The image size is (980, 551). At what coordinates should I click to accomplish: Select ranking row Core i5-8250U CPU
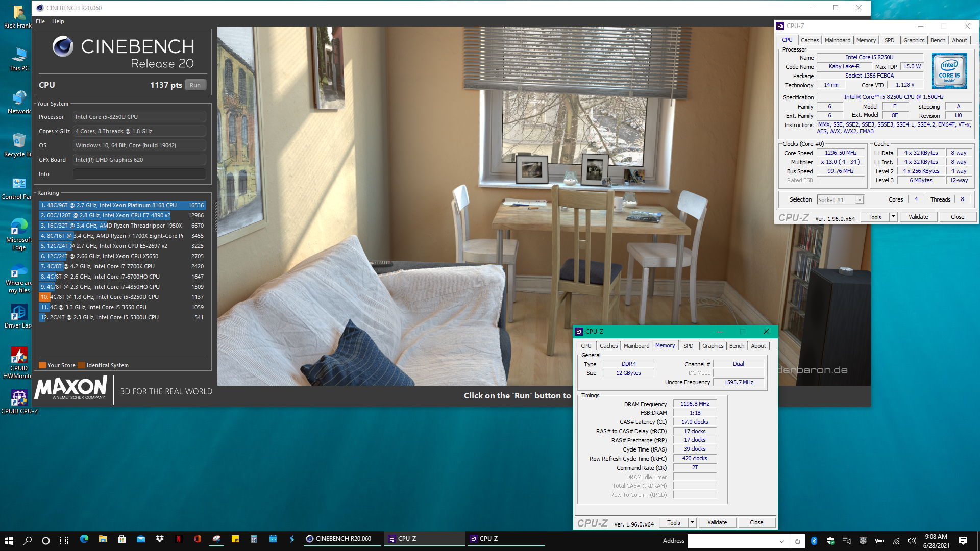122,297
